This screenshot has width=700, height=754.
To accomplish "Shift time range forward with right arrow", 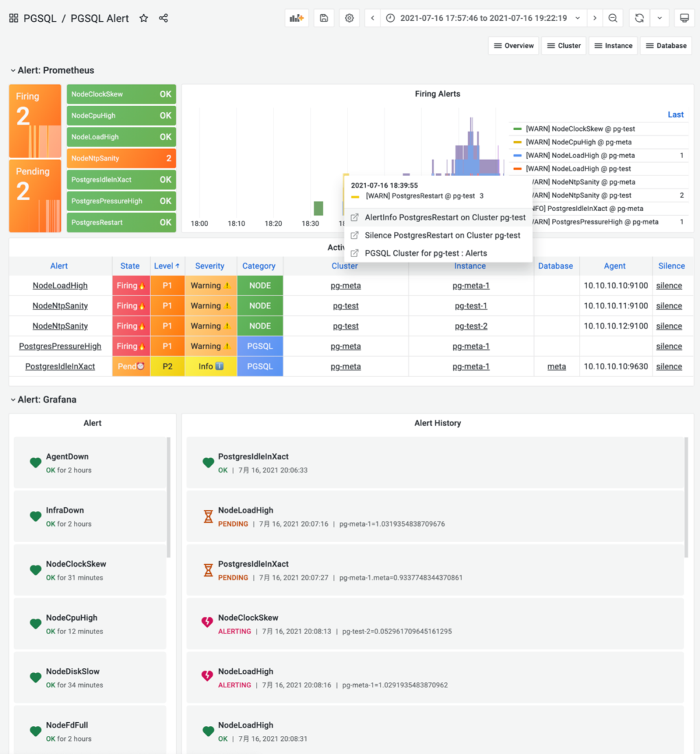I will [595, 18].
